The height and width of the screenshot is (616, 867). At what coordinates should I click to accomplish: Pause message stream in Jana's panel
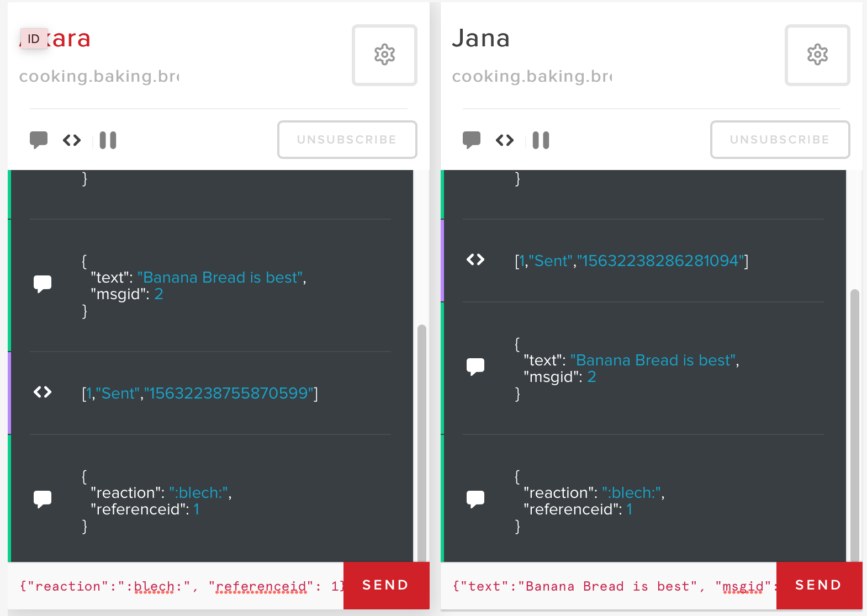[x=541, y=140]
